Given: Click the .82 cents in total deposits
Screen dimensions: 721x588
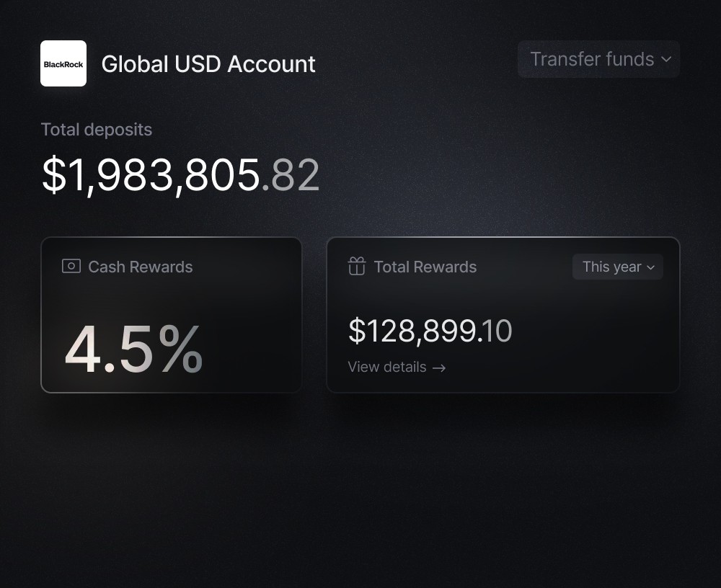Looking at the screenshot, I should (x=291, y=175).
